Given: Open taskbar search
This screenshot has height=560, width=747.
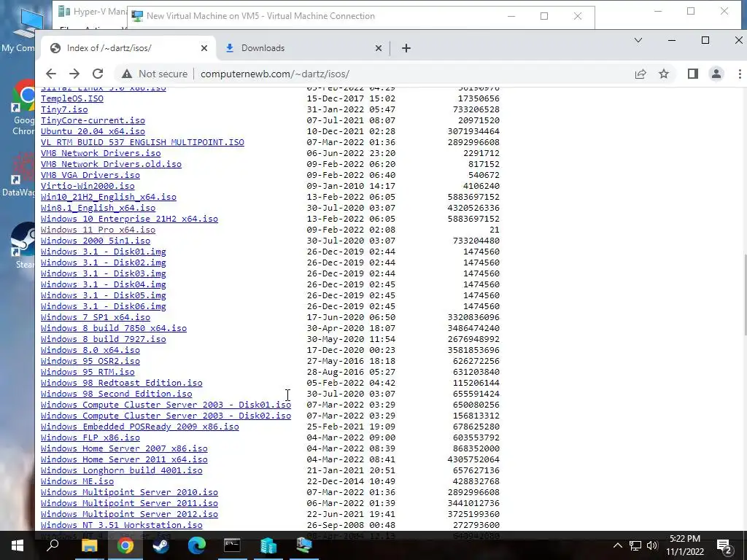Looking at the screenshot, I should [x=53, y=545].
